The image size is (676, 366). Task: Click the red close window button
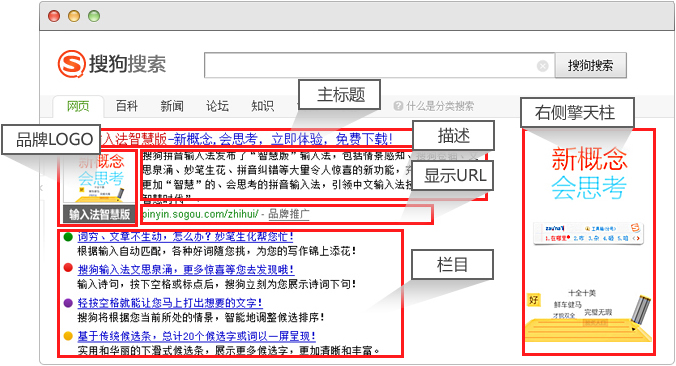click(x=54, y=16)
